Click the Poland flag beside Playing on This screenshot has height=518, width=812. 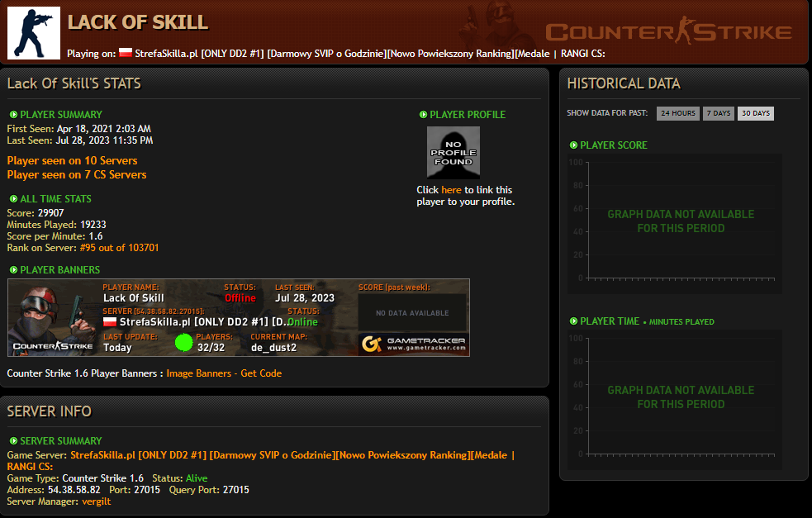click(126, 53)
